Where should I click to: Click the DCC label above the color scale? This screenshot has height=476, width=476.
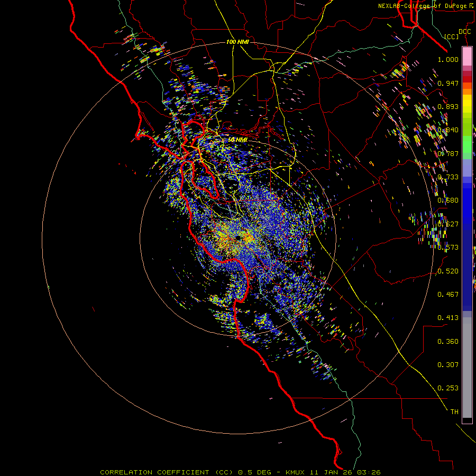tap(464, 31)
